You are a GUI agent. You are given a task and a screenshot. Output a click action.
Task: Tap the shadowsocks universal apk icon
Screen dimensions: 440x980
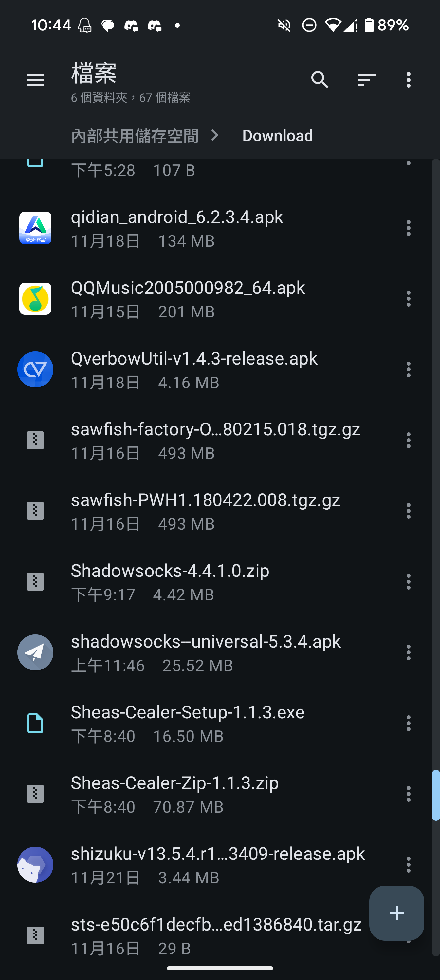(35, 652)
